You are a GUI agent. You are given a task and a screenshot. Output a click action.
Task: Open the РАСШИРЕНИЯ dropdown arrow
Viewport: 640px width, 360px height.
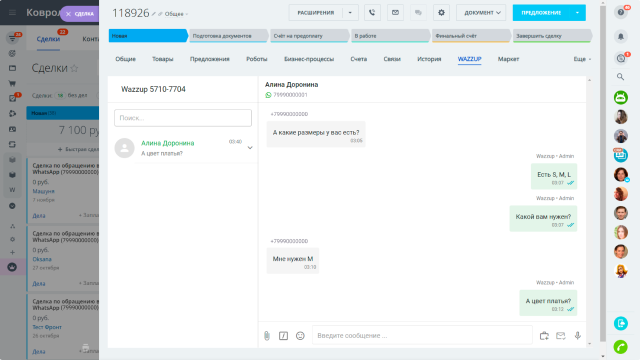tap(350, 13)
